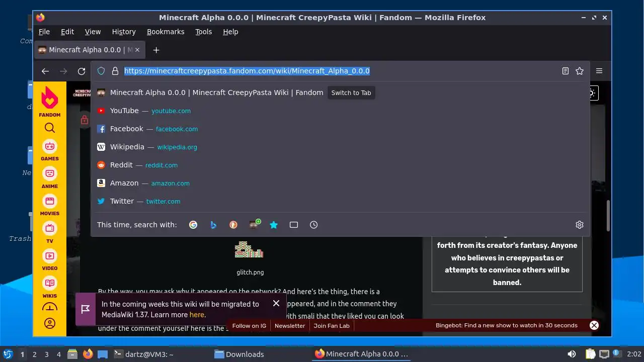Add the Minecraft CreepyPasta Wiki search engine

[x=254, y=224]
